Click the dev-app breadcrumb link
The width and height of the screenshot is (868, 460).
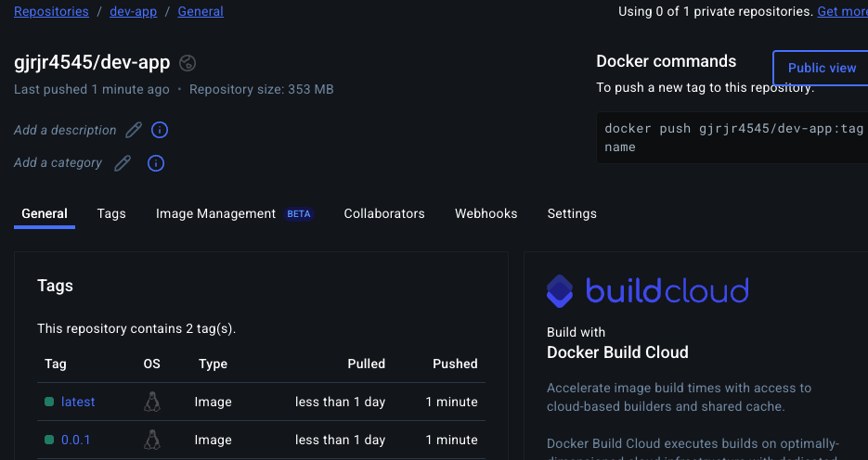133,12
